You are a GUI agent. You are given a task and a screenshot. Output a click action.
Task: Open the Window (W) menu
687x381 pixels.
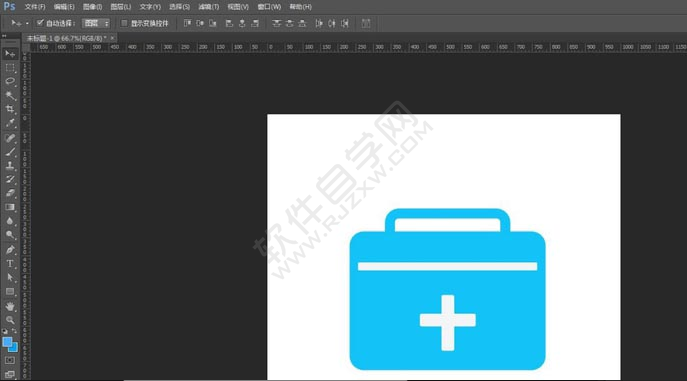[x=269, y=7]
